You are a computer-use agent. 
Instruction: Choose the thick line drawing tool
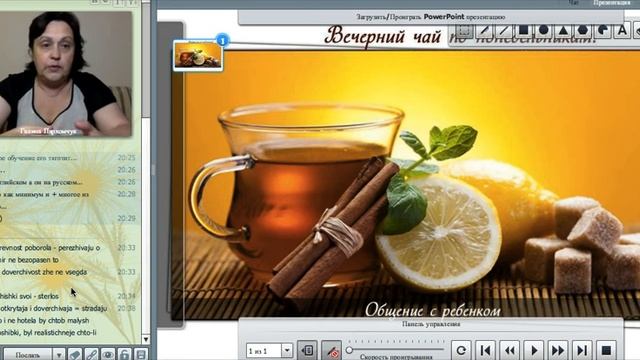(484, 31)
